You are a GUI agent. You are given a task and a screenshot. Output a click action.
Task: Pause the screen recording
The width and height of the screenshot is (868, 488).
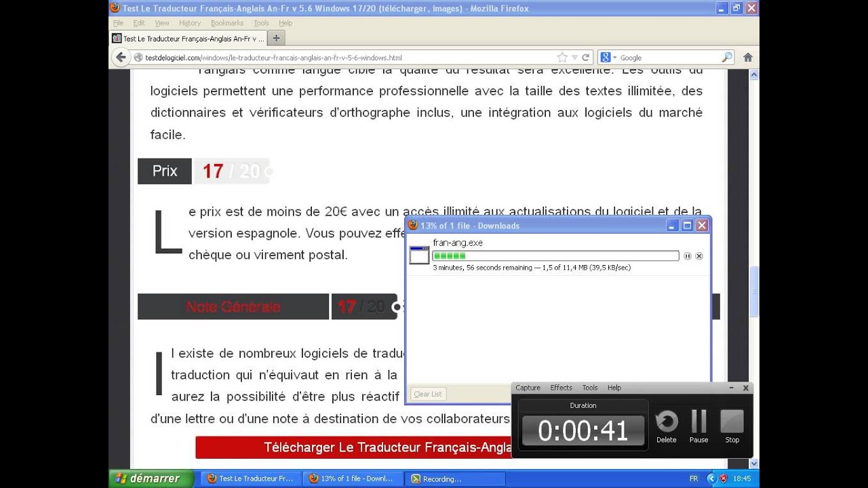click(x=698, y=427)
